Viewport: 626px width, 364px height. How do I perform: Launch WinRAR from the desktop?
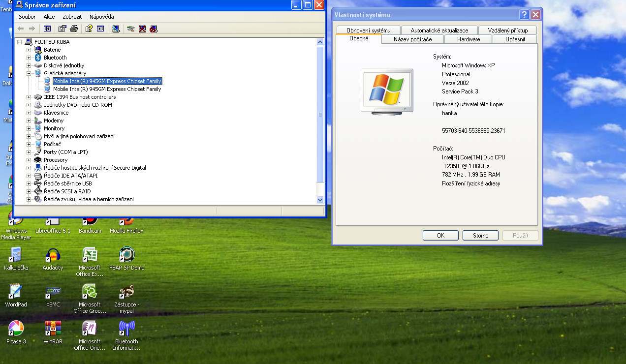click(x=53, y=328)
